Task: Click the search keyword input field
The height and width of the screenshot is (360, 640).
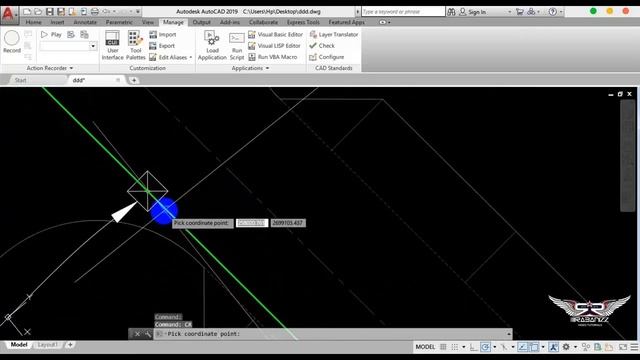Action: (x=403, y=12)
